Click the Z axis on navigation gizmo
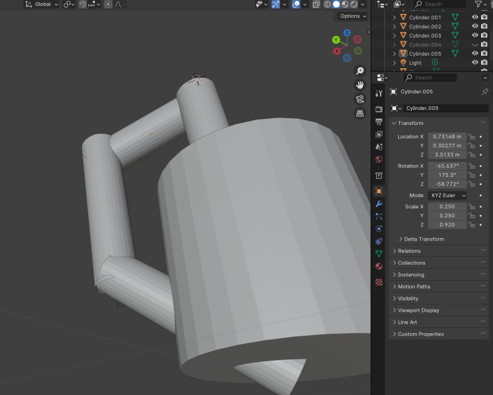This screenshot has width=493, height=395. tap(347, 33)
